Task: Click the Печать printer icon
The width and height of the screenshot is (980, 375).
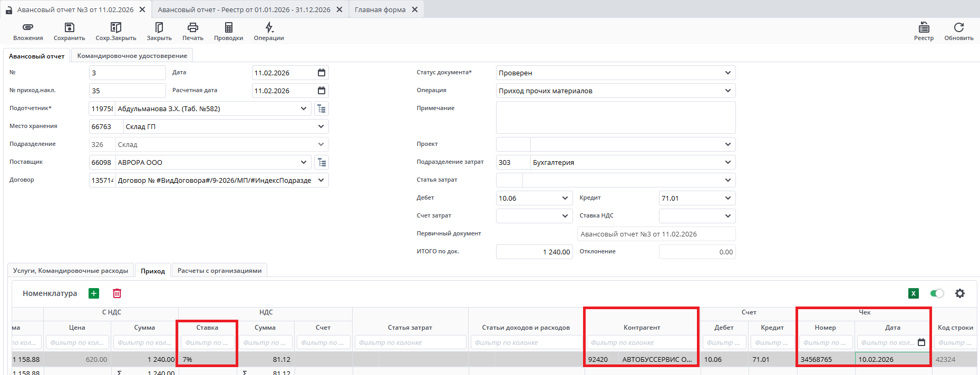Action: [193, 27]
